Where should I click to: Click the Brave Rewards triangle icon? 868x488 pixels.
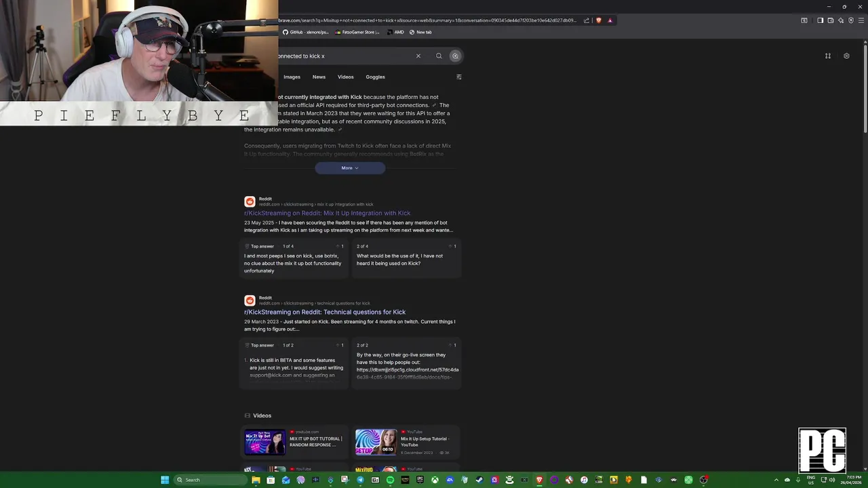tap(610, 20)
